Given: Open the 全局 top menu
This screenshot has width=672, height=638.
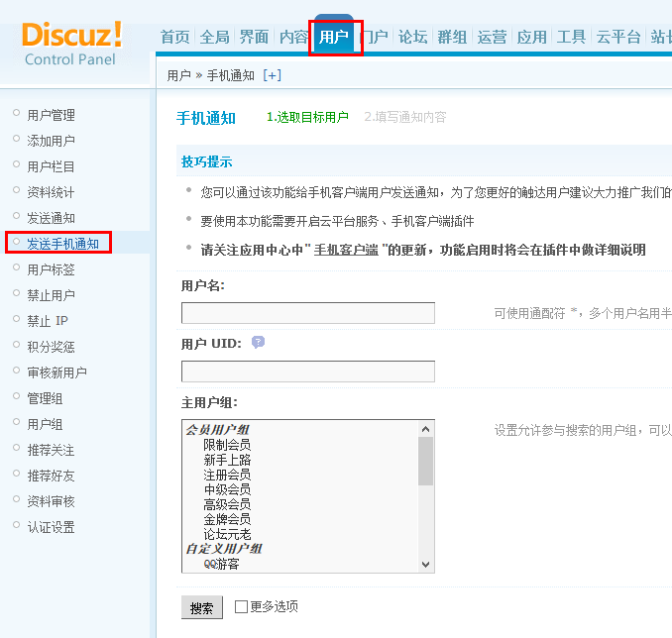Looking at the screenshot, I should coord(214,37).
